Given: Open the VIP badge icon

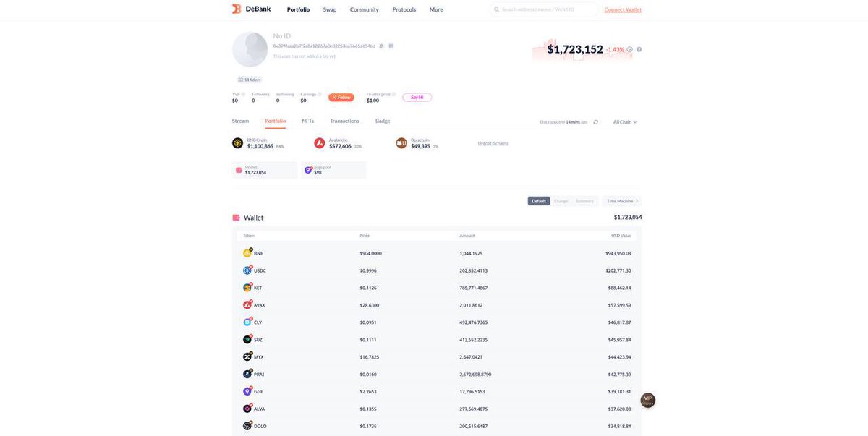Looking at the screenshot, I should [x=648, y=400].
